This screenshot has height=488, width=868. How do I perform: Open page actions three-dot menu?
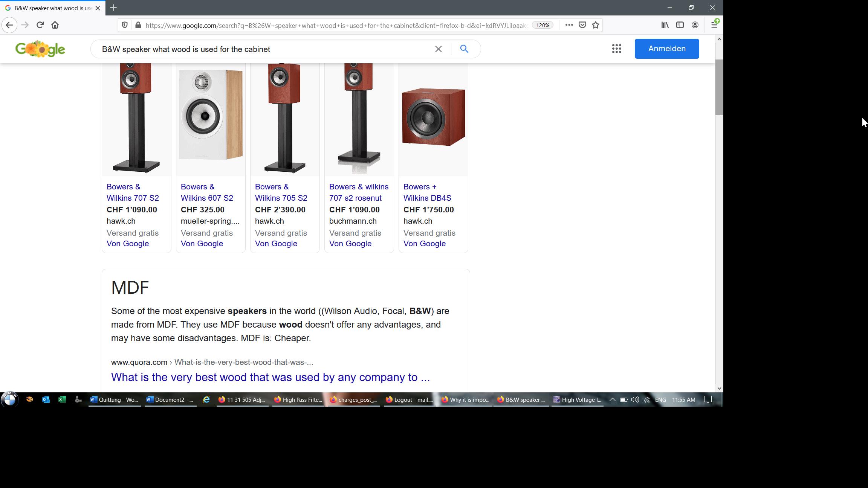pos(569,25)
